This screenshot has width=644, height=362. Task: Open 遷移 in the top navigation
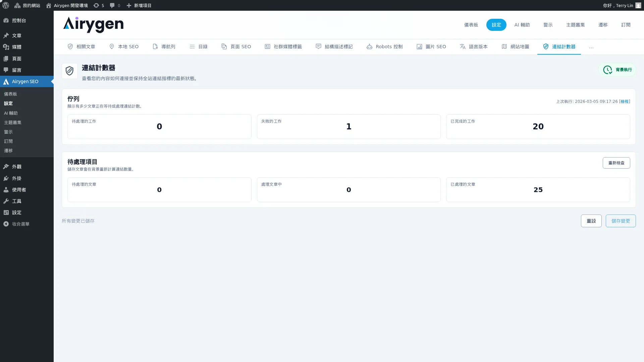pos(603,25)
